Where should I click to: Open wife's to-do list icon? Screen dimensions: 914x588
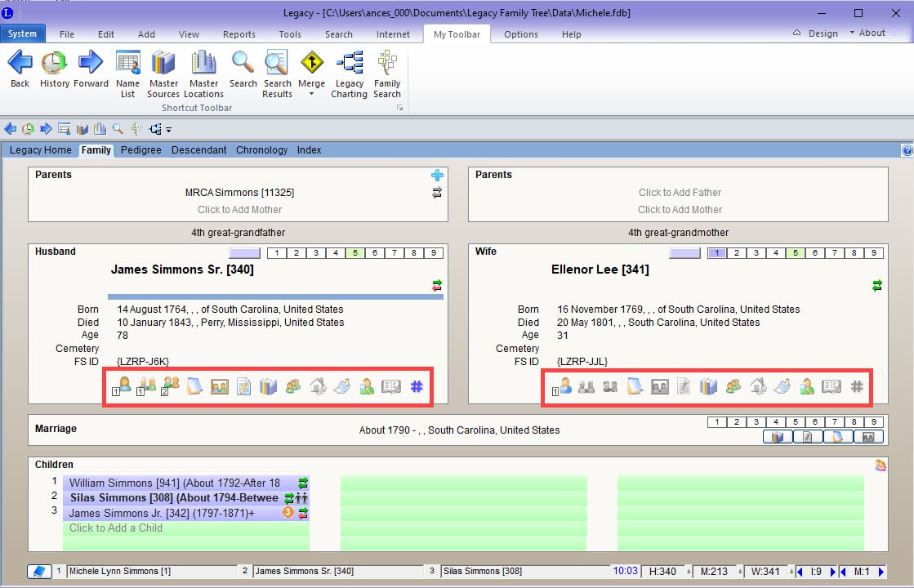pos(782,386)
